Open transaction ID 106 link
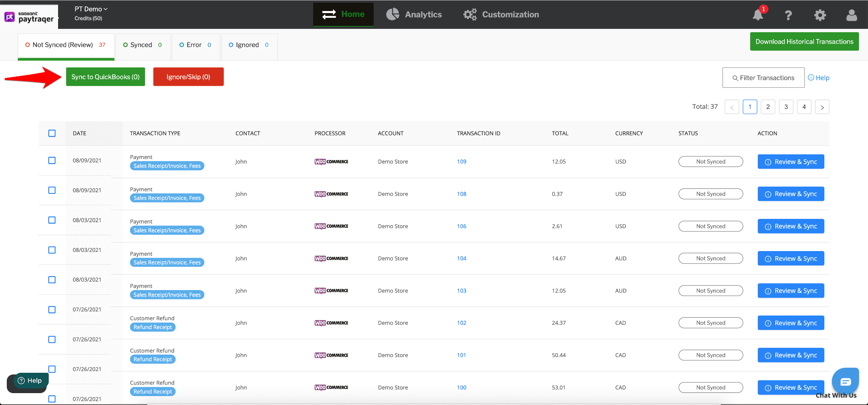868x405 pixels. coord(462,226)
